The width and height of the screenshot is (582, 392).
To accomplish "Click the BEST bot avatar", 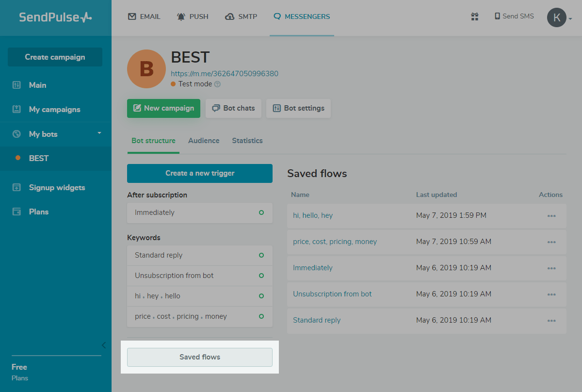I will point(146,69).
